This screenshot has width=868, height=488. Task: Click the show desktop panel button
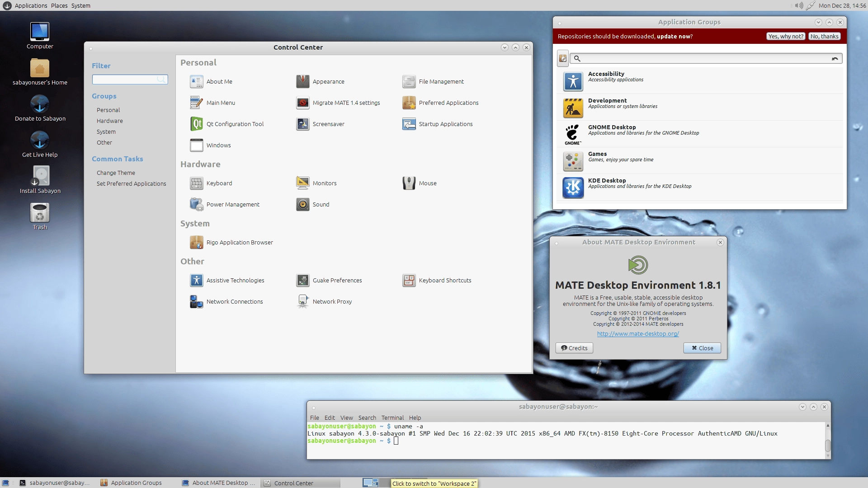click(x=5, y=483)
